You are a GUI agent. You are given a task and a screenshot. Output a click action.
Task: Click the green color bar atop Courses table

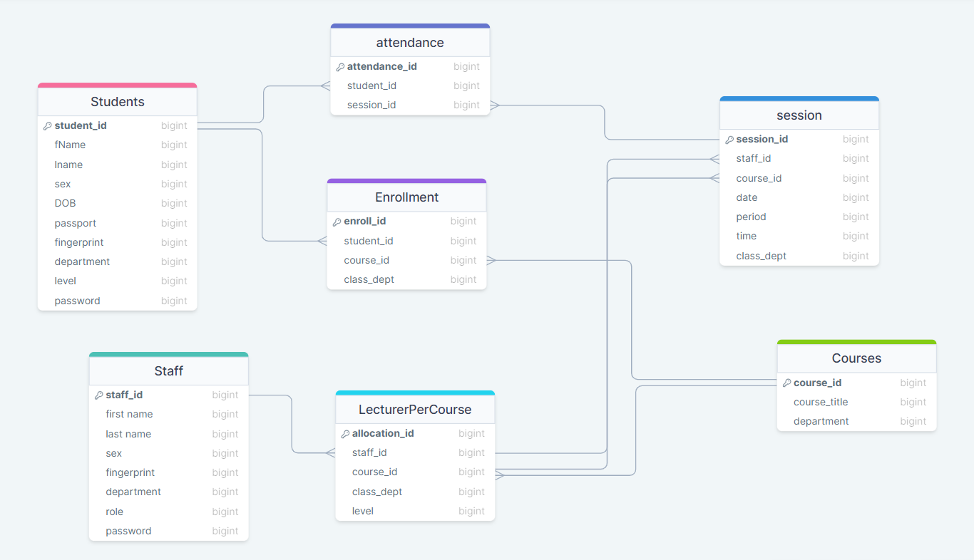point(856,342)
